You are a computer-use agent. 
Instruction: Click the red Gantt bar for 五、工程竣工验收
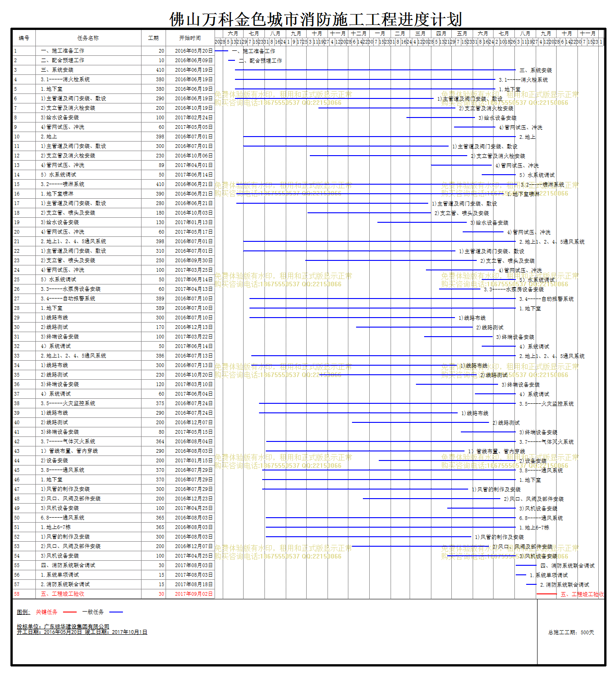pos(547,594)
